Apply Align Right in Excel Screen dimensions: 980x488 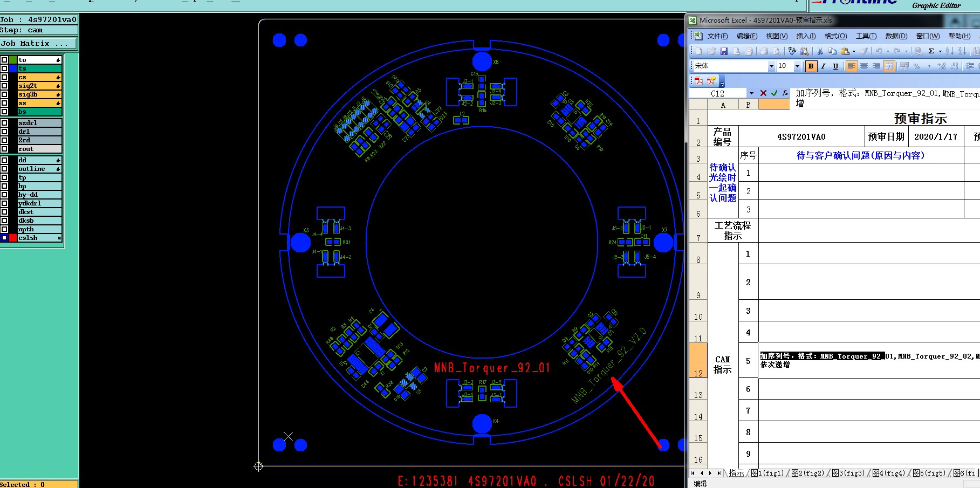876,66
